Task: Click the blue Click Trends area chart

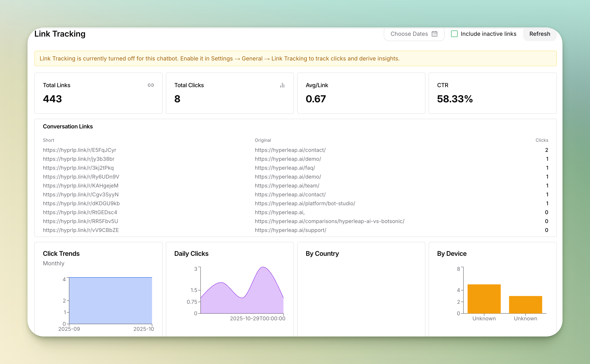Action: pyautogui.click(x=110, y=301)
